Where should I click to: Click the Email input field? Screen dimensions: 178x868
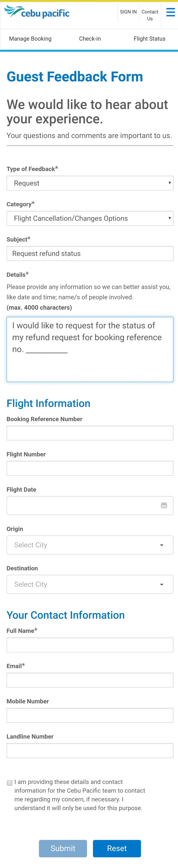89,680
